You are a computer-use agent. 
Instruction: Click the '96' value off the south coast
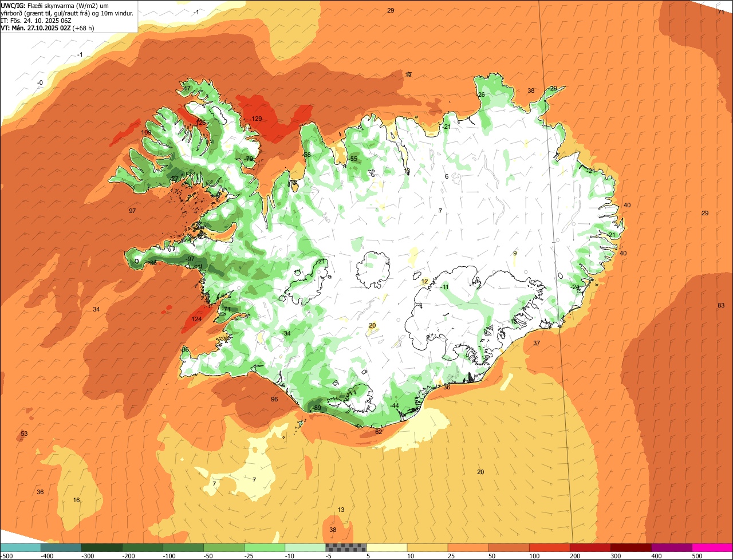click(x=274, y=399)
